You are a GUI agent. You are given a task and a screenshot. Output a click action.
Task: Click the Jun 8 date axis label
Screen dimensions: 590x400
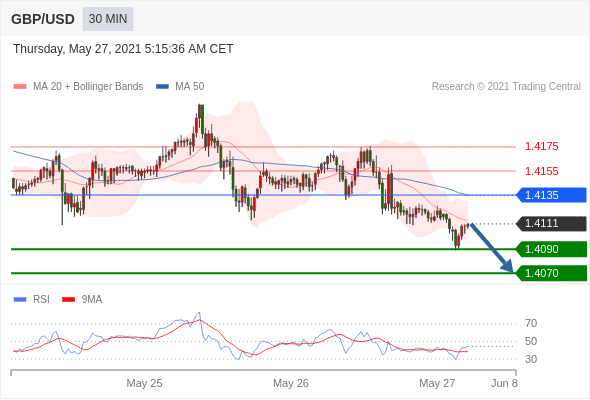tap(504, 383)
